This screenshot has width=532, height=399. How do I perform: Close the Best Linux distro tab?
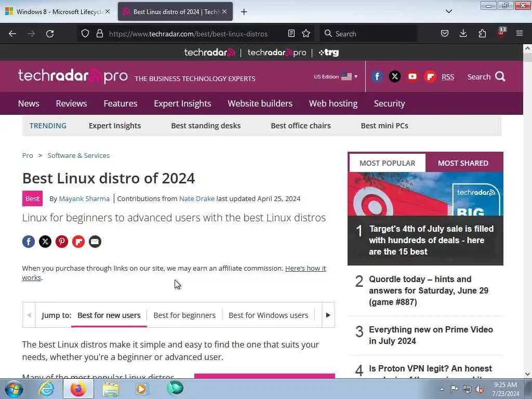(224, 11)
